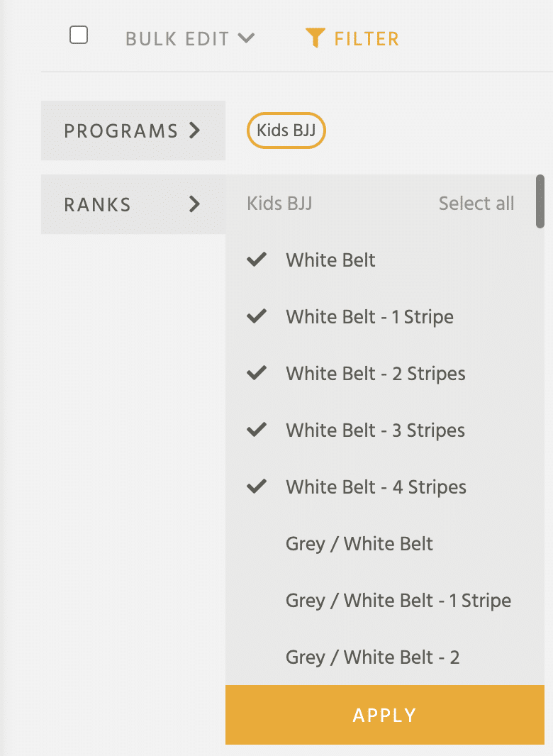Click the checkmark beside White Belt - 2 Stripes
This screenshot has height=756, width=553.
point(257,373)
